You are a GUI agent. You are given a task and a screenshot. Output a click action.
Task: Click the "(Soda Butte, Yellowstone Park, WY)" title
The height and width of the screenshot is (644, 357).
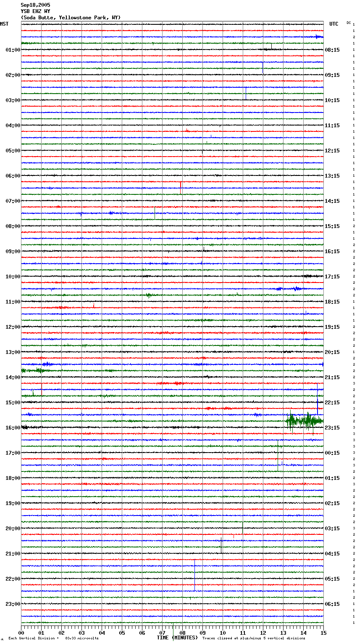click(71, 18)
